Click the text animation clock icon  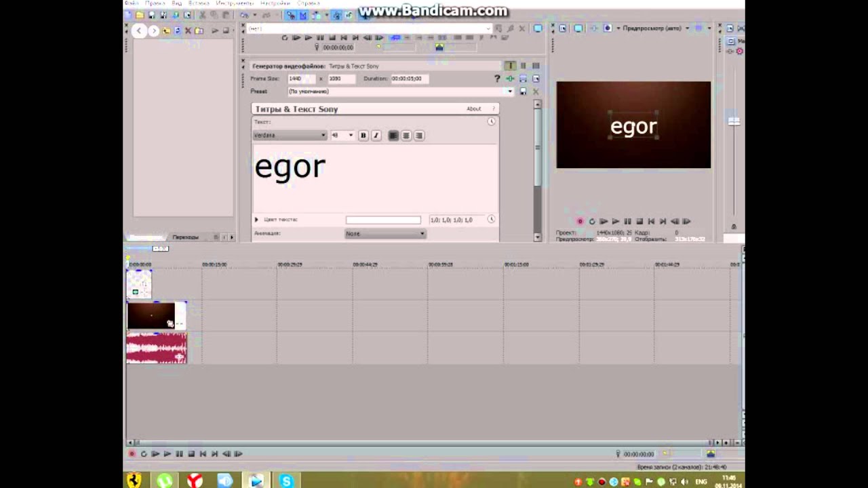(x=491, y=122)
